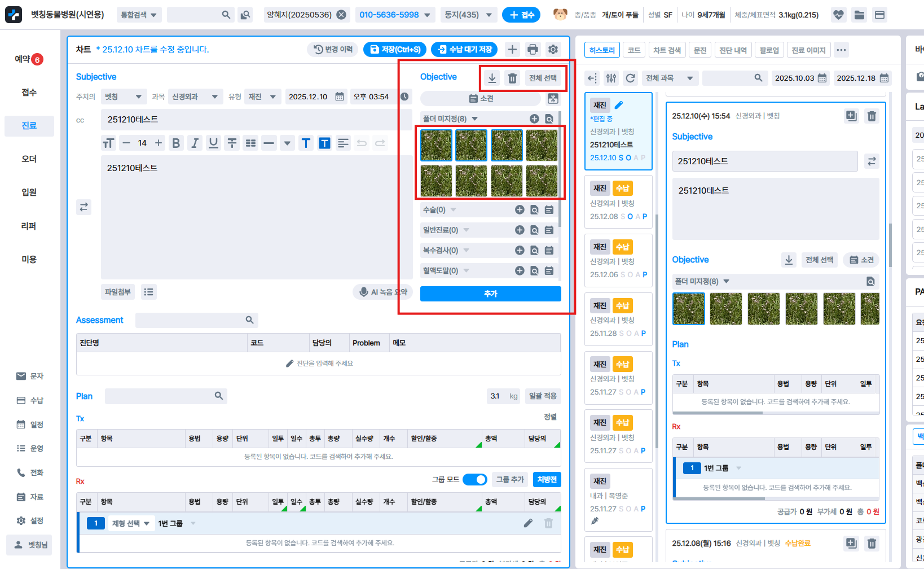
Task: Open history filter sliders icon
Action: coord(611,78)
